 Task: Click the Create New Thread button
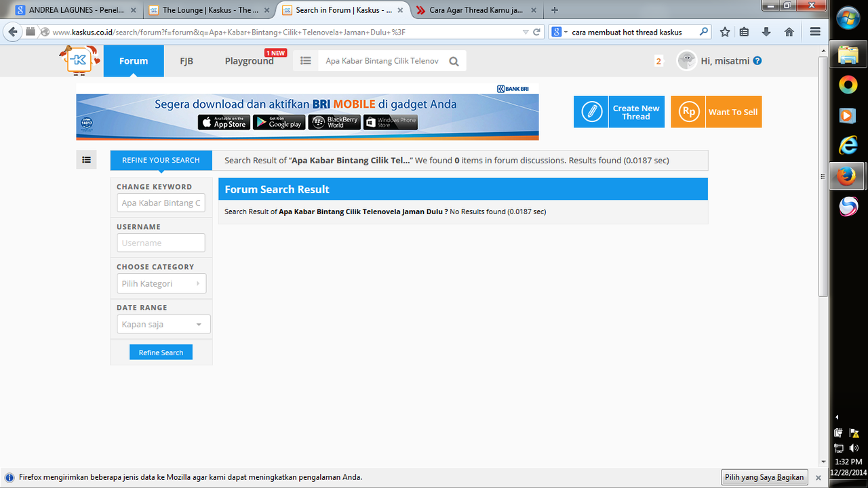(618, 112)
